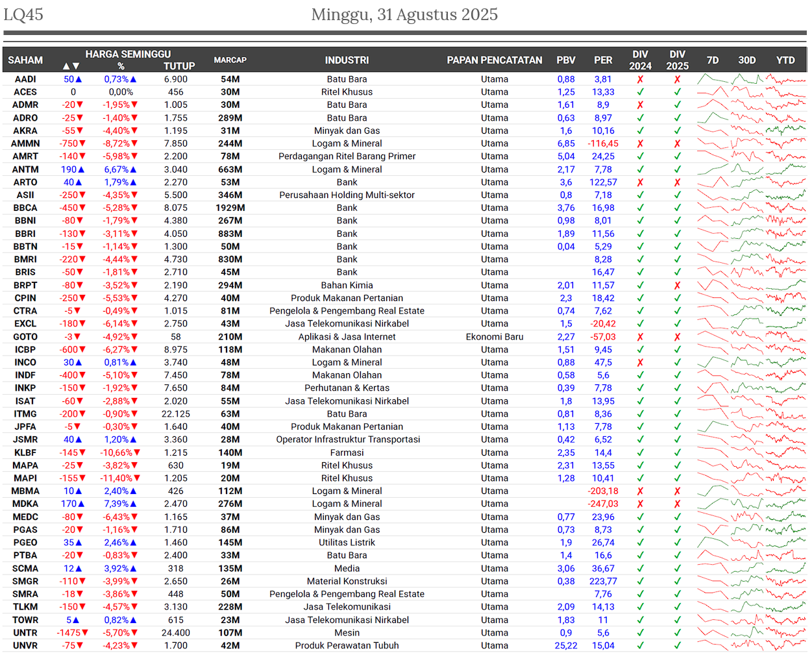This screenshot has width=812, height=653.
Task: Click the INDUSTRI column header
Action: (347, 60)
